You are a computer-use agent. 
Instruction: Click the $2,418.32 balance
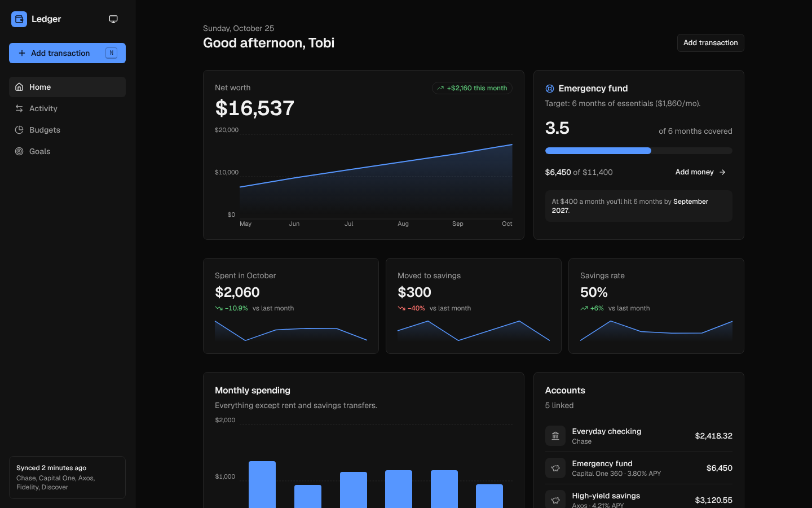[x=714, y=436]
